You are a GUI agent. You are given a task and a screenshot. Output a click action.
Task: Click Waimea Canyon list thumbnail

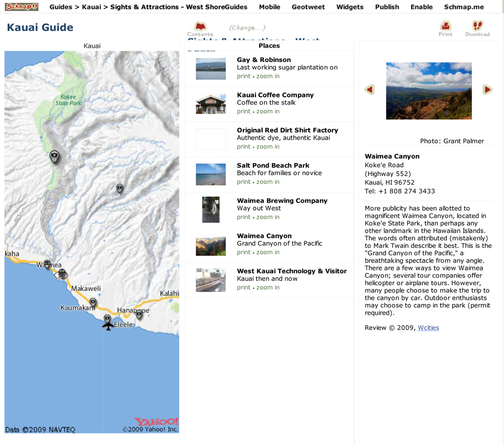(x=211, y=246)
